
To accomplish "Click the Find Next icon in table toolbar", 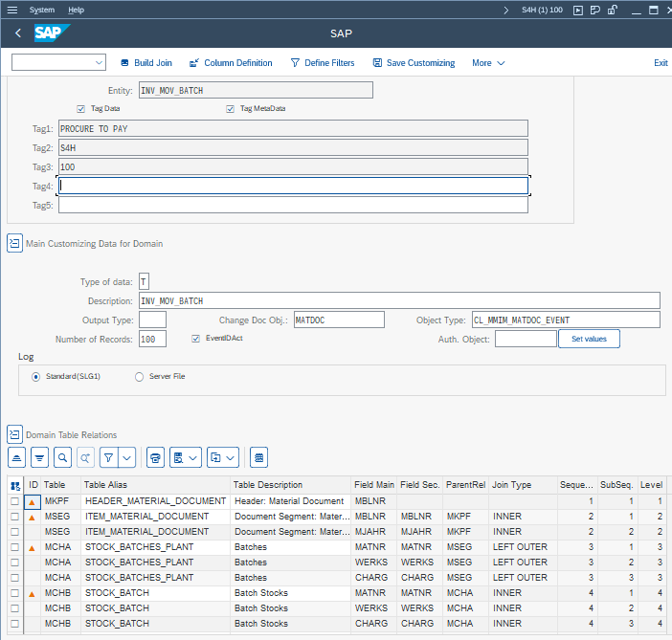I will [x=85, y=457].
